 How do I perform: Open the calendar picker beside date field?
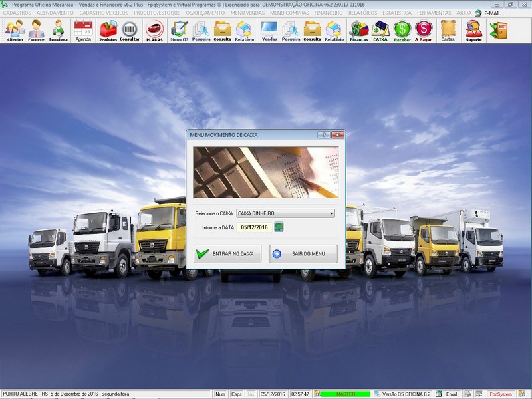pyautogui.click(x=279, y=227)
